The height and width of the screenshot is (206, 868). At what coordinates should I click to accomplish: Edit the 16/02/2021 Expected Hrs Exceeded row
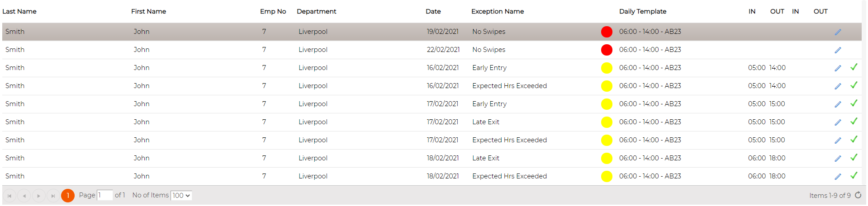pos(838,86)
